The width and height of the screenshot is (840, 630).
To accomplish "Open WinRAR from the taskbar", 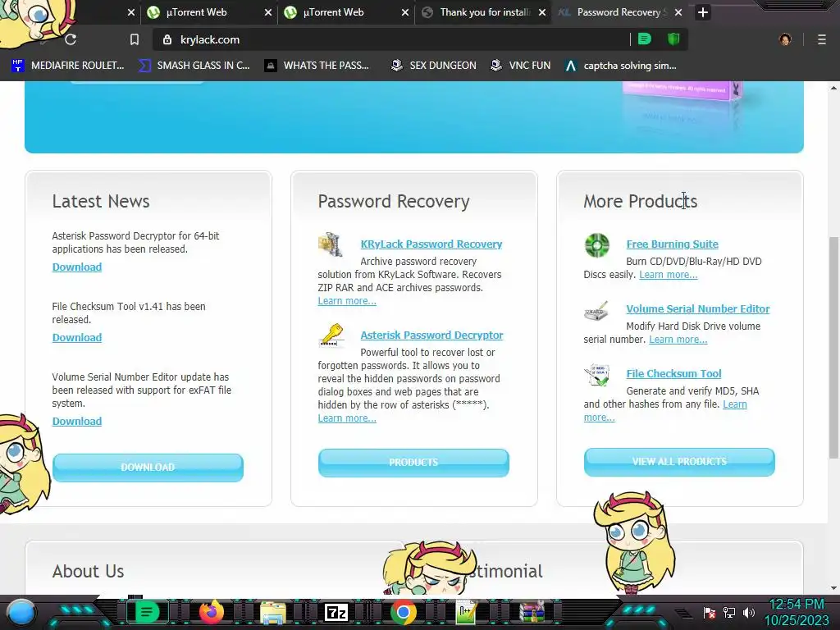I will point(532,612).
